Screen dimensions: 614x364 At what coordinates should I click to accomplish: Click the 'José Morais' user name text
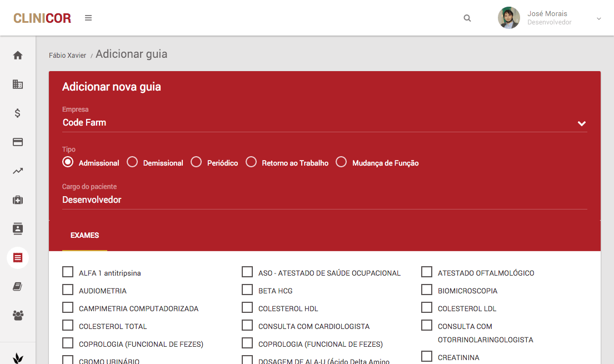click(x=547, y=14)
